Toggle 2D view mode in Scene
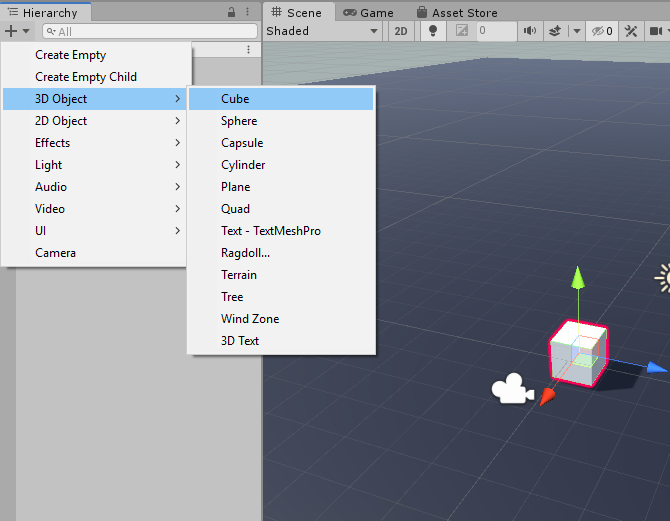The width and height of the screenshot is (670, 521). click(x=401, y=31)
